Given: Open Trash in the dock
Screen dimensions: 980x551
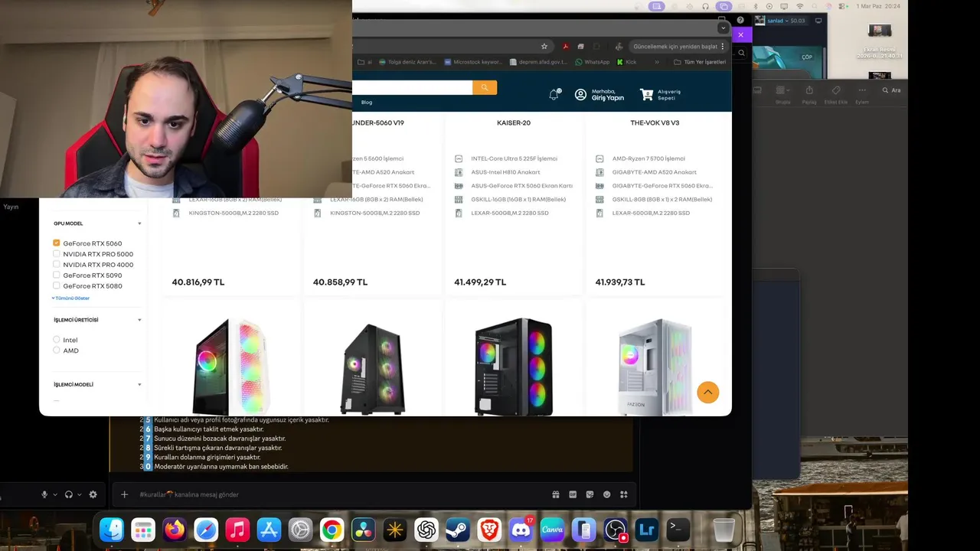Looking at the screenshot, I should click(x=724, y=530).
